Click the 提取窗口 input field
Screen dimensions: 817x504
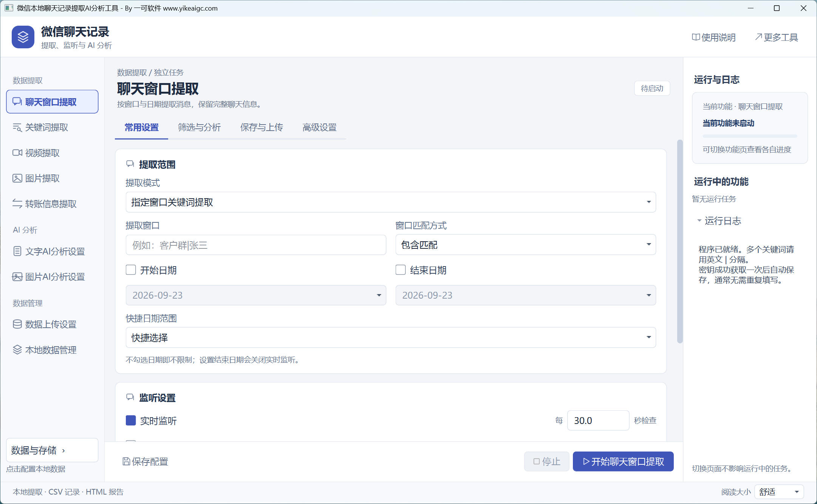(256, 245)
